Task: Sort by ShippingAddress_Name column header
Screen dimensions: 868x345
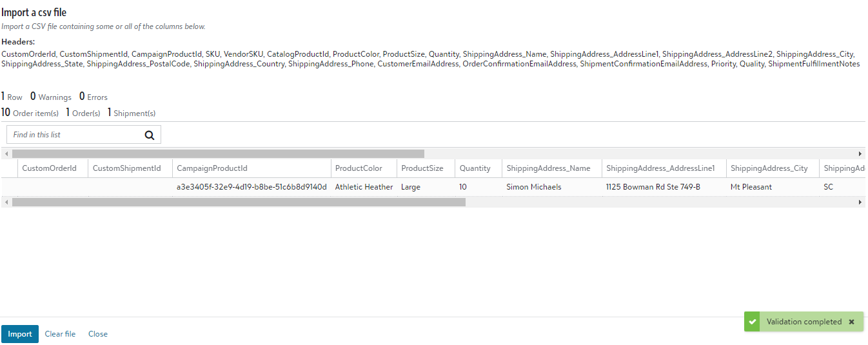Action: [x=552, y=168]
